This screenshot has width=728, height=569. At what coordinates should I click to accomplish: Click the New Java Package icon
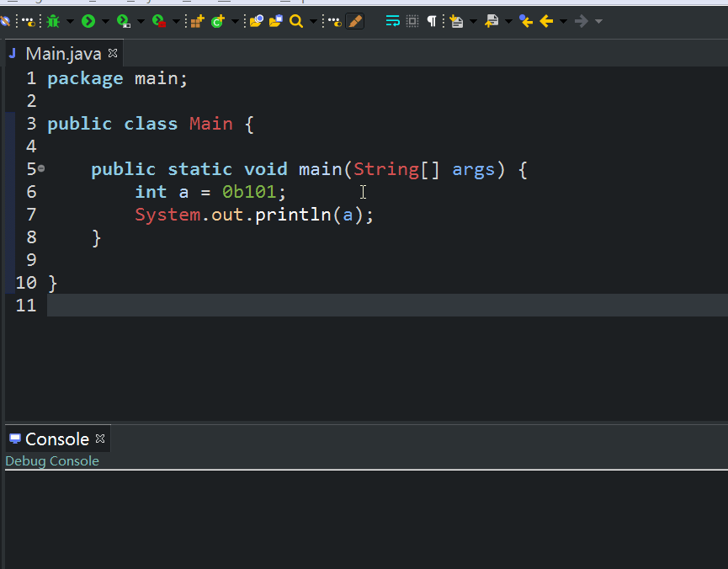coord(197,21)
